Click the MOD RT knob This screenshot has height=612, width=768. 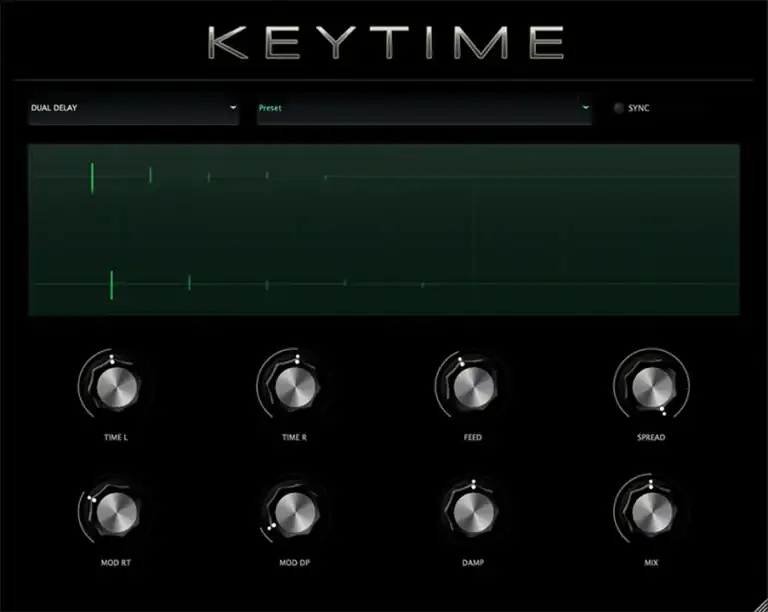pyautogui.click(x=117, y=513)
